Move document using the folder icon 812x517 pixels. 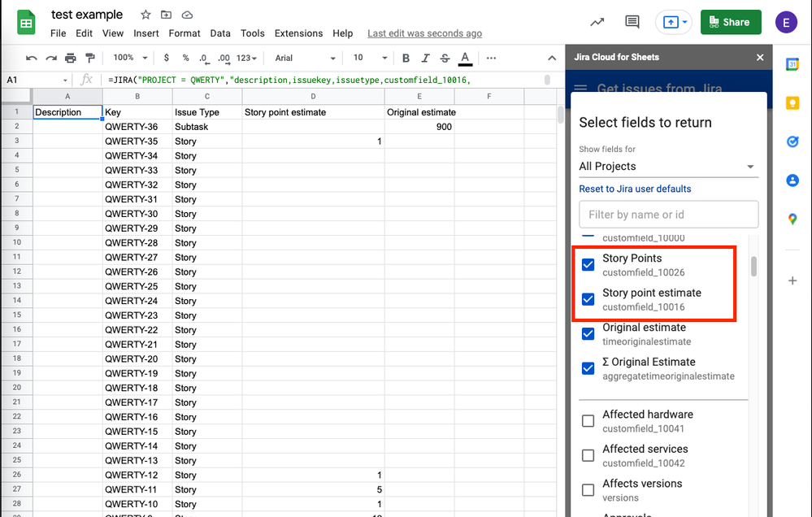click(167, 15)
